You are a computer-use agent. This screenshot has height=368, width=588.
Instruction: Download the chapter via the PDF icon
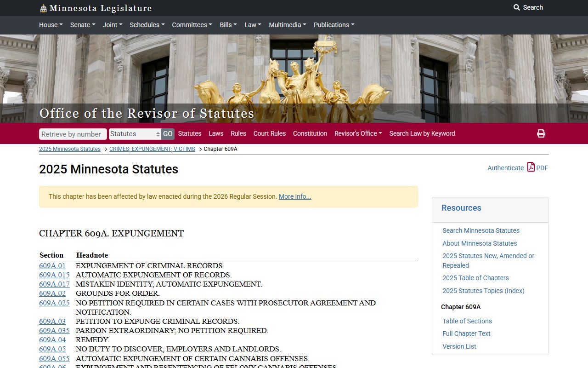tap(531, 167)
